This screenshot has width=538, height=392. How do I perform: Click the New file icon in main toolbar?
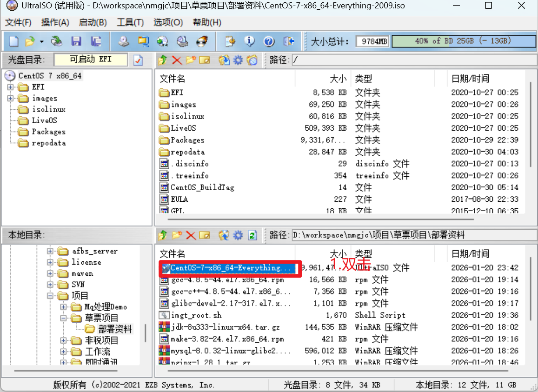(14, 41)
